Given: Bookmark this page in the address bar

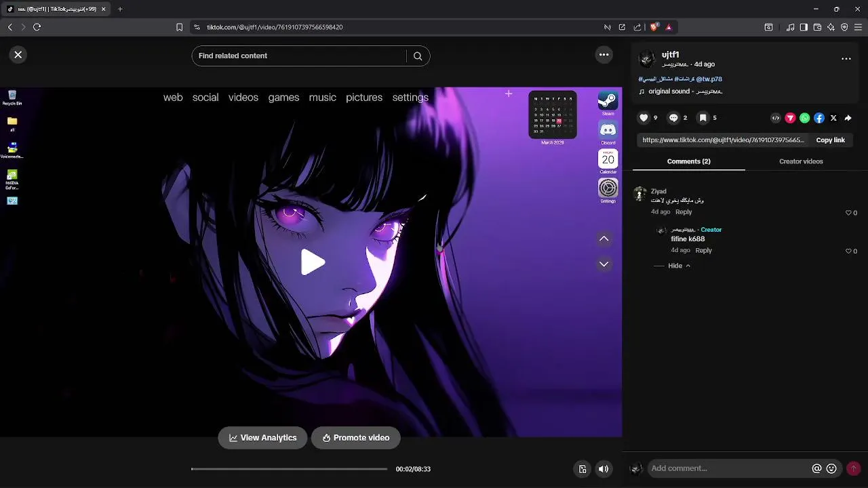Looking at the screenshot, I should [179, 27].
